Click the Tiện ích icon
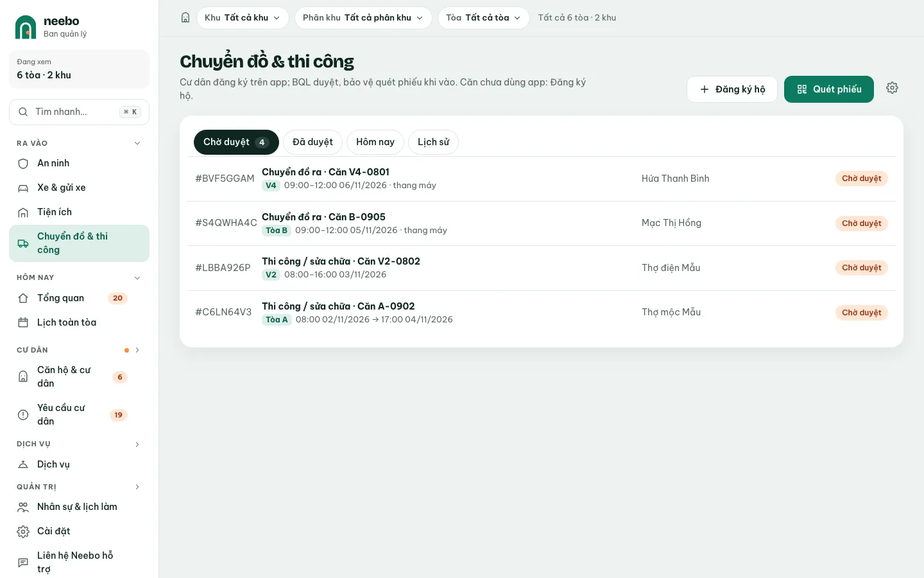The width and height of the screenshot is (924, 578). point(23,213)
